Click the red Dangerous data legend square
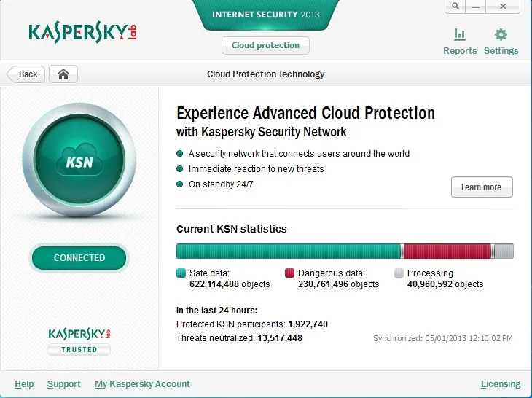This screenshot has height=398, width=532. tap(289, 273)
